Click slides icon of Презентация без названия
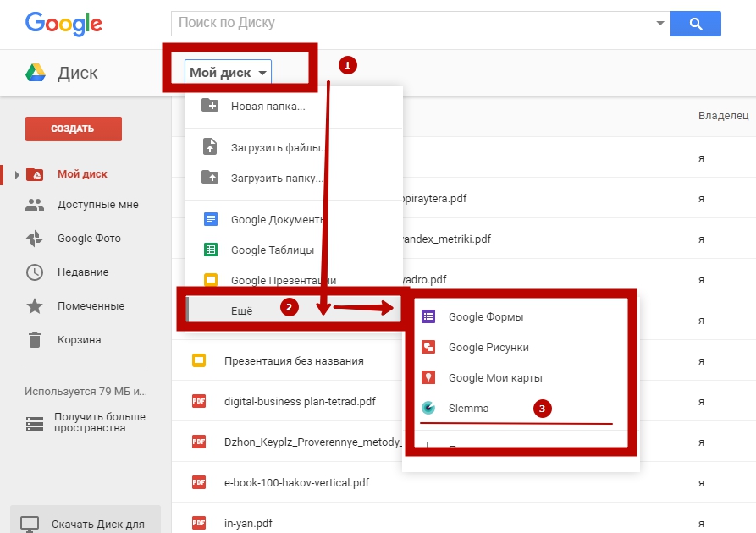The height and width of the screenshot is (533, 756). pyautogui.click(x=199, y=360)
